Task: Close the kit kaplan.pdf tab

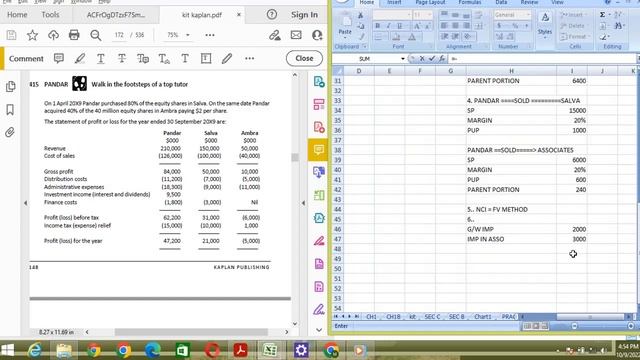Action: pyautogui.click(x=239, y=15)
